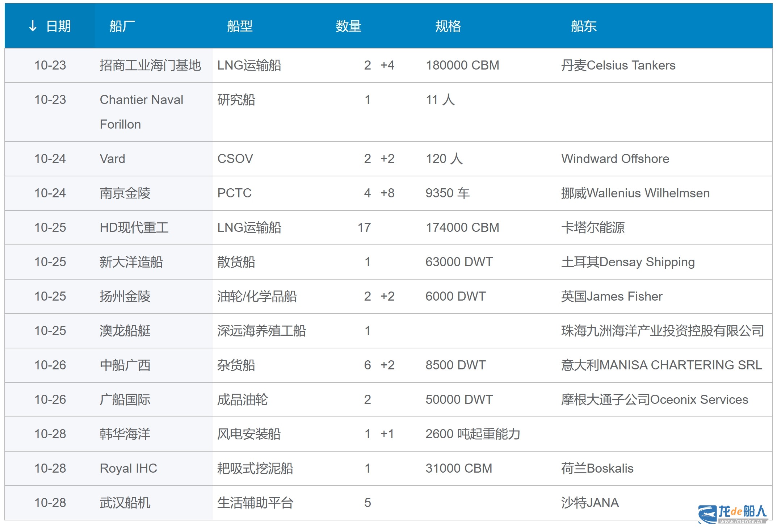Viewport: 777px width, 532px height.
Task: Select the 新大洋造船 shipyard cell
Action: click(x=131, y=262)
